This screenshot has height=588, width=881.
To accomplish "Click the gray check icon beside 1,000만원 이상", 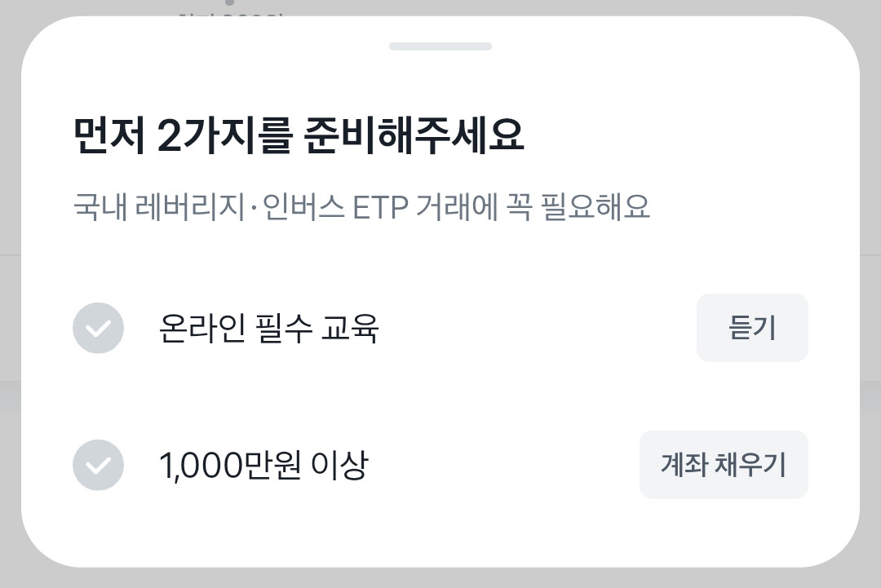I will 98,466.
